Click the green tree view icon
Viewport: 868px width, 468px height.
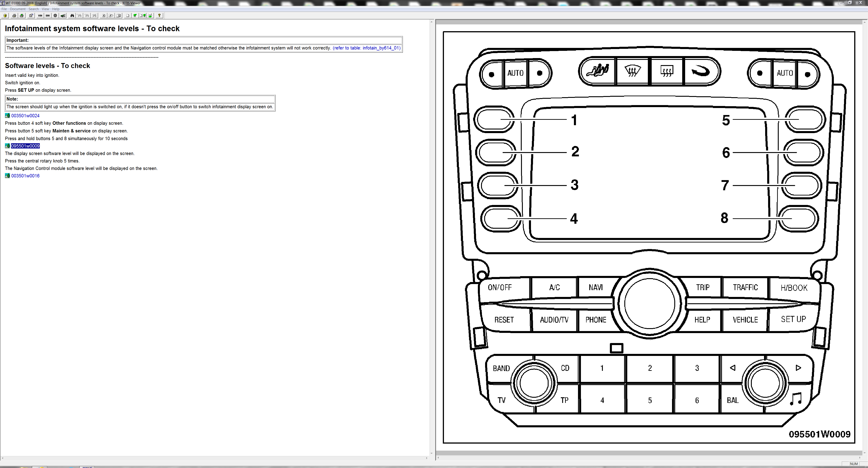(135, 16)
